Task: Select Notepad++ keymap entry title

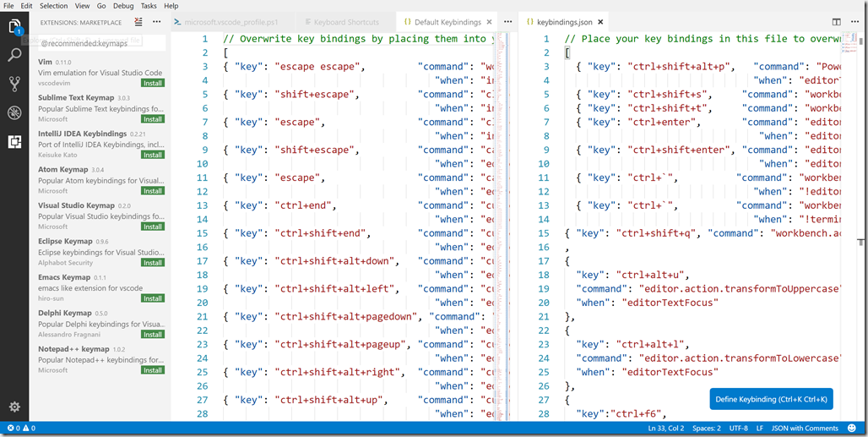Action: (74, 349)
